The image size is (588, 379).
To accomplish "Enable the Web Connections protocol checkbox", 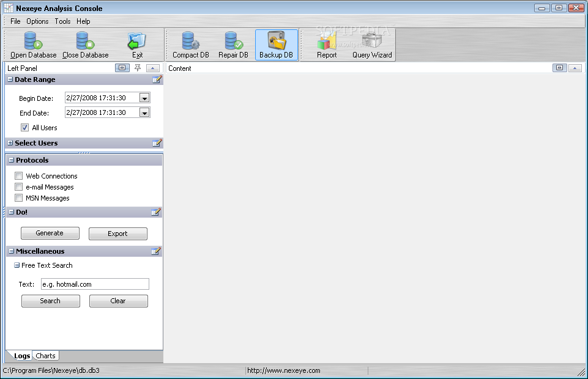I will click(x=19, y=175).
